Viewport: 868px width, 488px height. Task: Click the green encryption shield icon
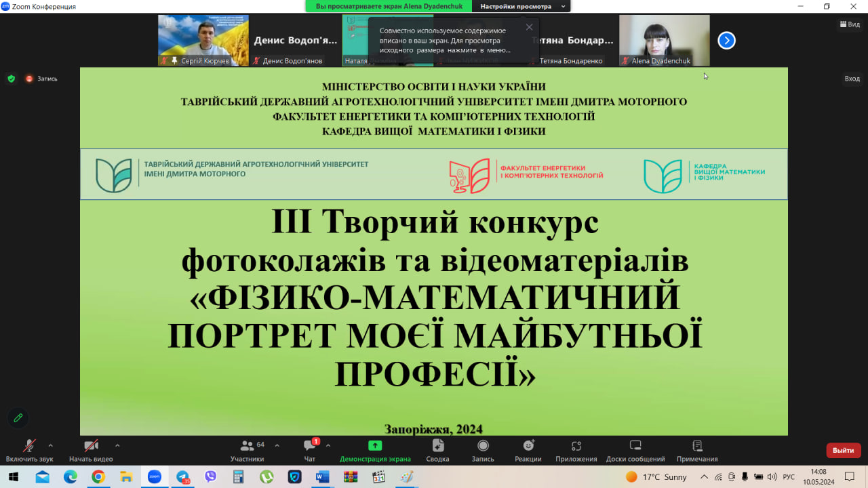pos(11,79)
